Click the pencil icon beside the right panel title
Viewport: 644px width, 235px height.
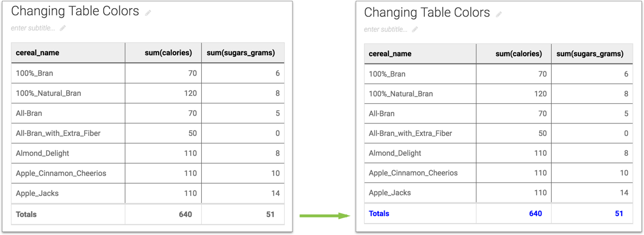click(x=499, y=14)
